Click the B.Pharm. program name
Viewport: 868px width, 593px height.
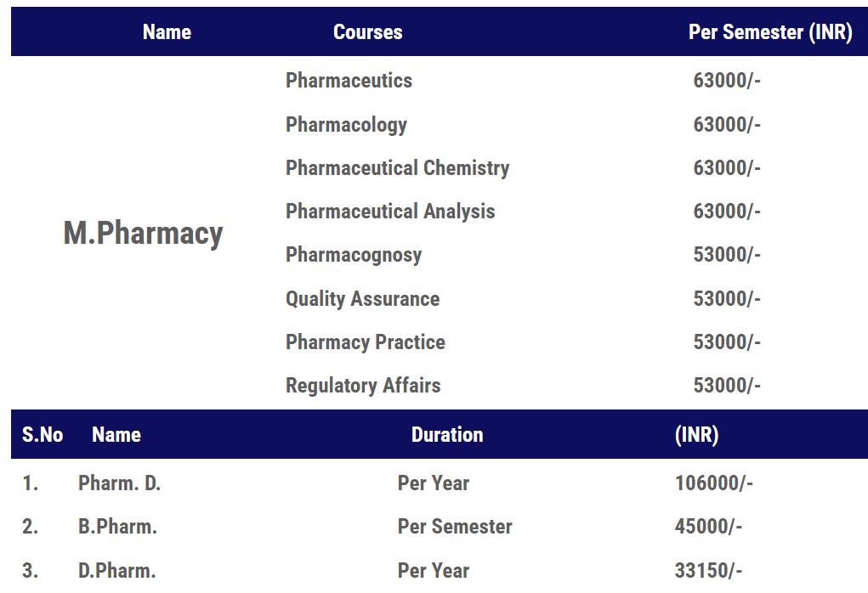pyautogui.click(x=117, y=527)
